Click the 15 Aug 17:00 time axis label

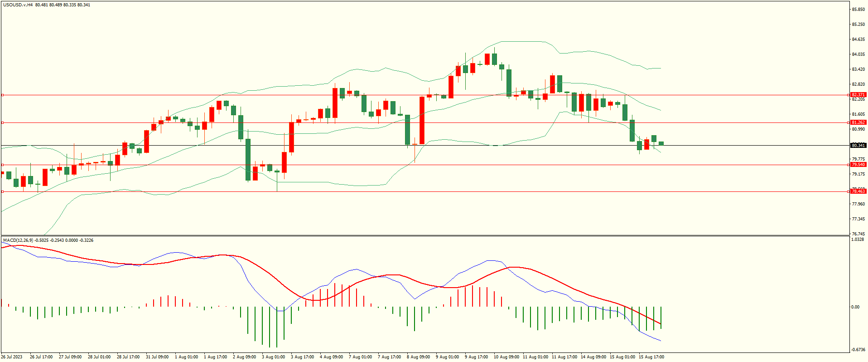tap(651, 357)
